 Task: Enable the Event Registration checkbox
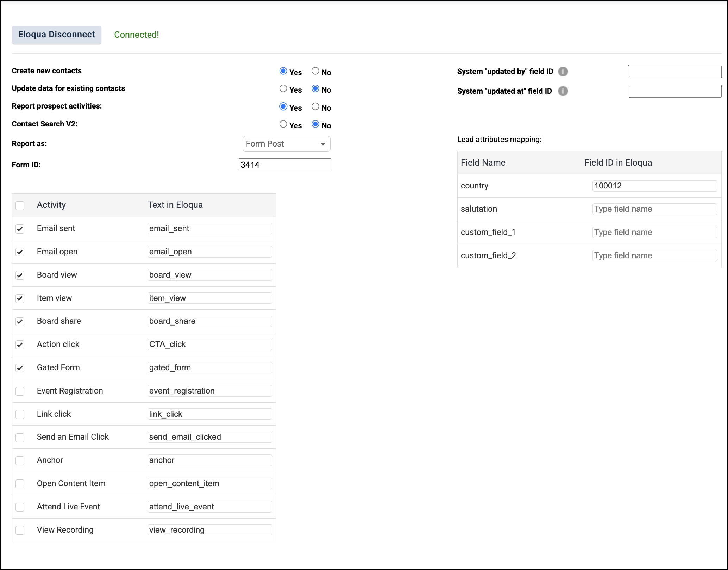pyautogui.click(x=20, y=391)
